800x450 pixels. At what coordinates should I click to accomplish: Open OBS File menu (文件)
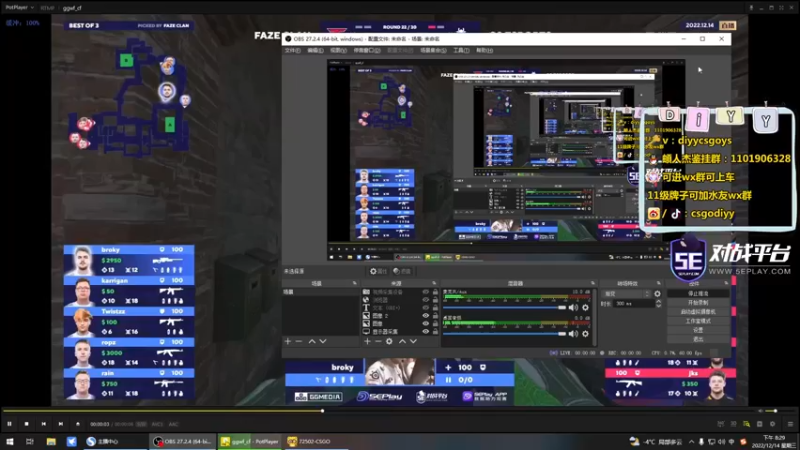coord(292,51)
